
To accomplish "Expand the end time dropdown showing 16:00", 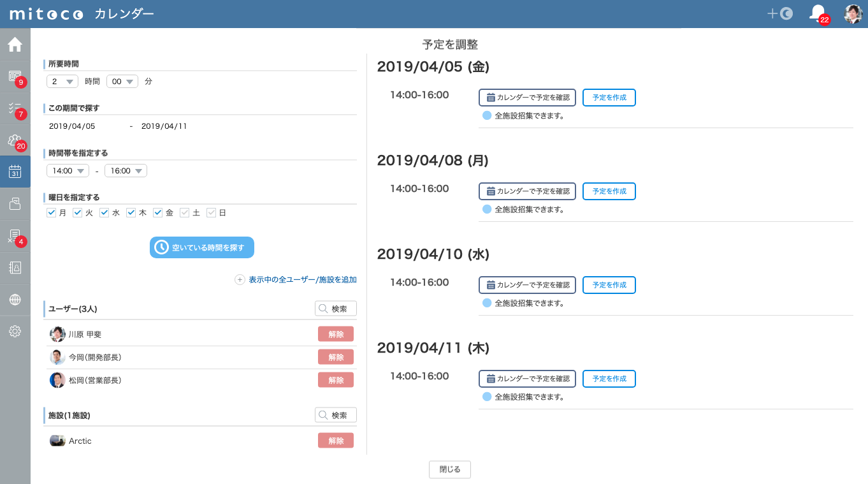I will click(126, 171).
